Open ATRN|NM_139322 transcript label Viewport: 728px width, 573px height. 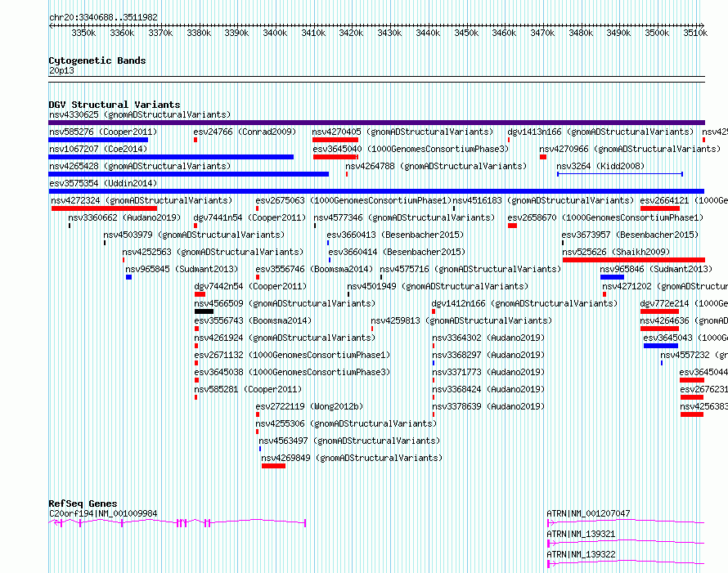[581, 554]
